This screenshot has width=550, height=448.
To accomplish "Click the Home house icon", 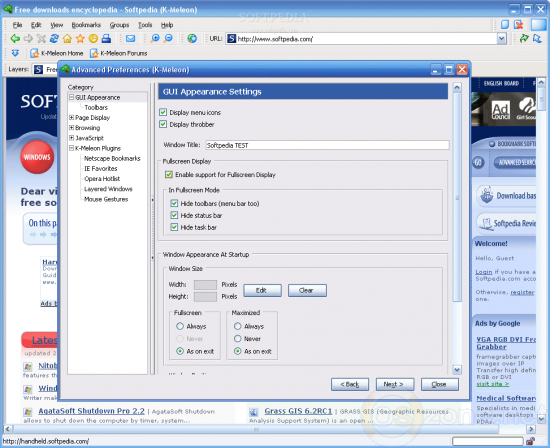I will [x=67, y=39].
